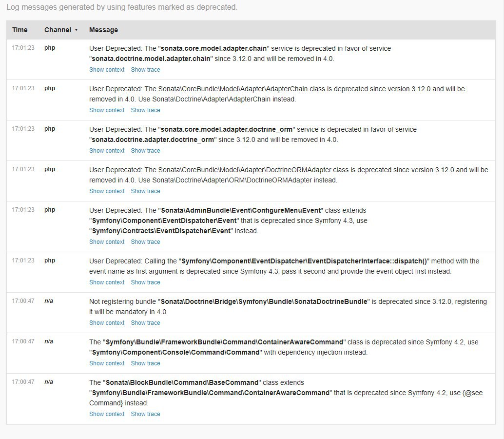Show trace for AdapterChain class deprecation

145,110
